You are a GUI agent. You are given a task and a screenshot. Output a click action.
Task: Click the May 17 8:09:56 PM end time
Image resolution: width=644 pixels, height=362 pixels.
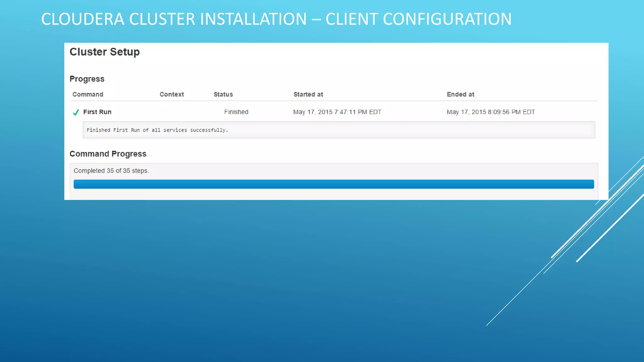(491, 112)
